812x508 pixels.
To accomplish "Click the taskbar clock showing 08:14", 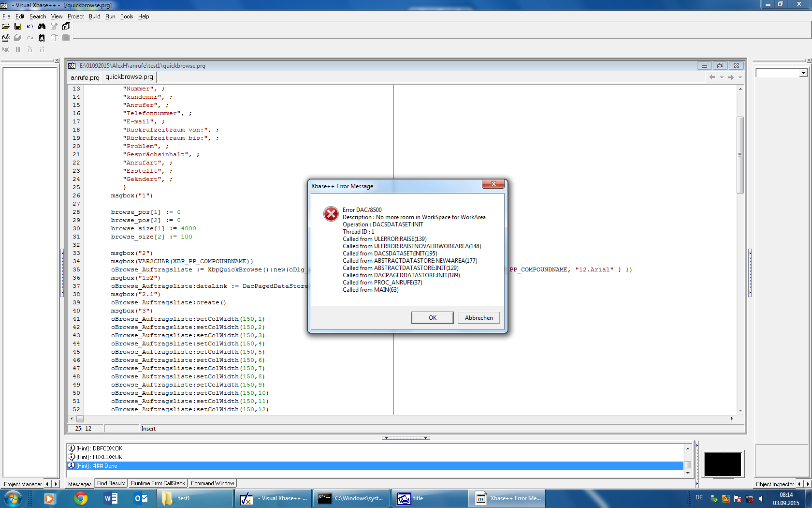I will (x=786, y=499).
